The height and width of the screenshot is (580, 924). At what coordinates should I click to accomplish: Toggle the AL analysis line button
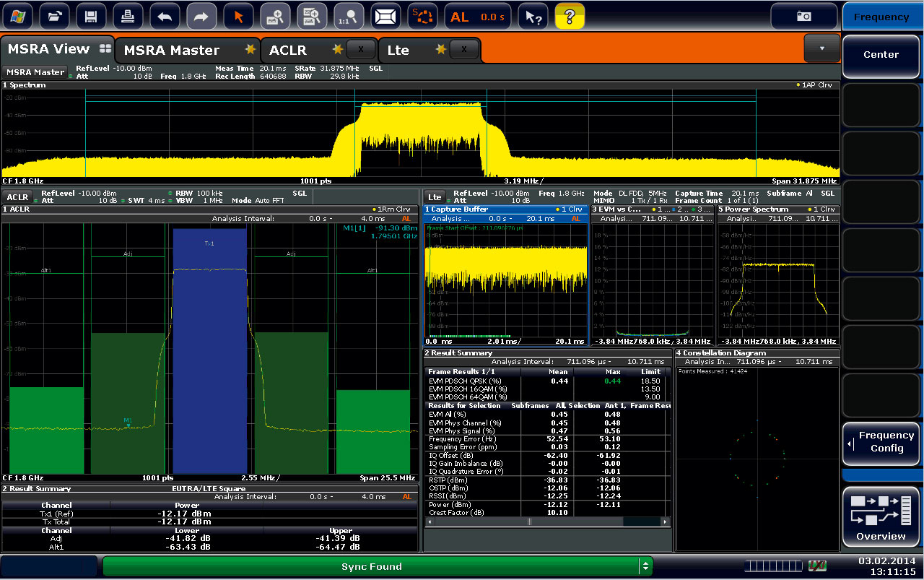pyautogui.click(x=477, y=16)
